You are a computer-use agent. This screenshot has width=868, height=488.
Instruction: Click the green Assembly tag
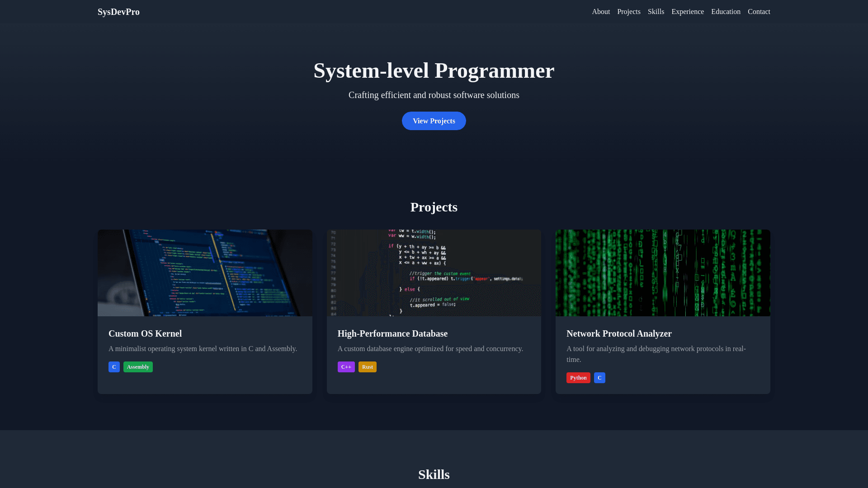(x=138, y=367)
